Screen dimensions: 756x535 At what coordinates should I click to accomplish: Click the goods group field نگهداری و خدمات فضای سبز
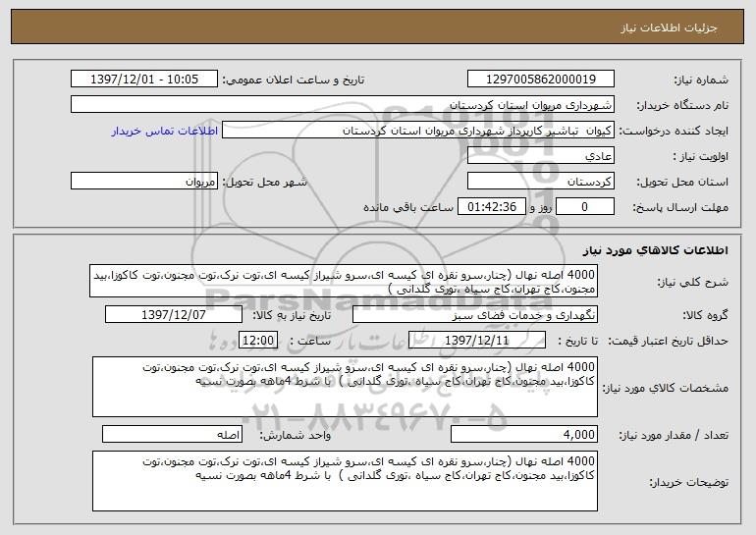(x=475, y=314)
